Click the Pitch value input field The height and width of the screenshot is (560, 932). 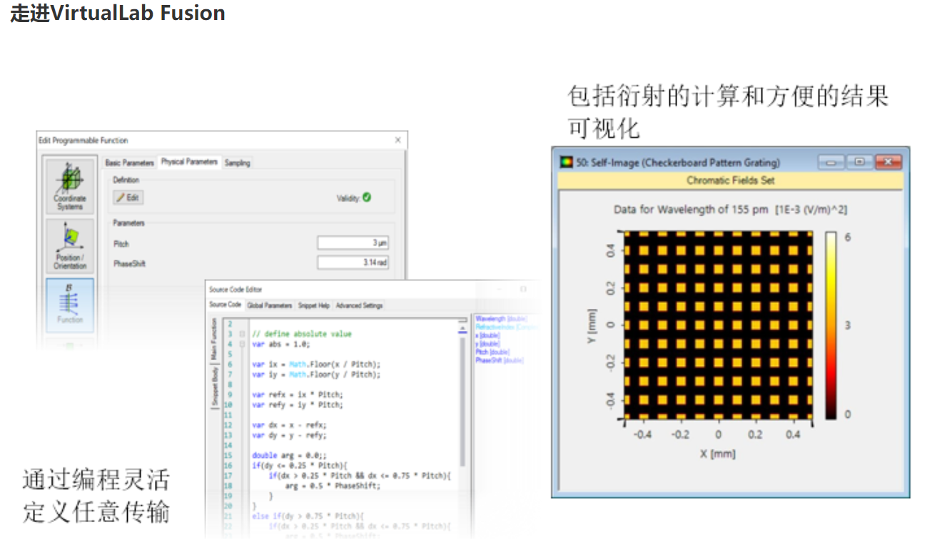click(353, 243)
